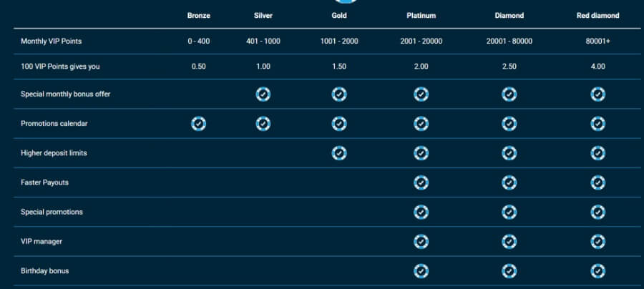Screen dimensions: 644x289
Task: Click the Birthday bonus row label
Action: click(x=45, y=271)
